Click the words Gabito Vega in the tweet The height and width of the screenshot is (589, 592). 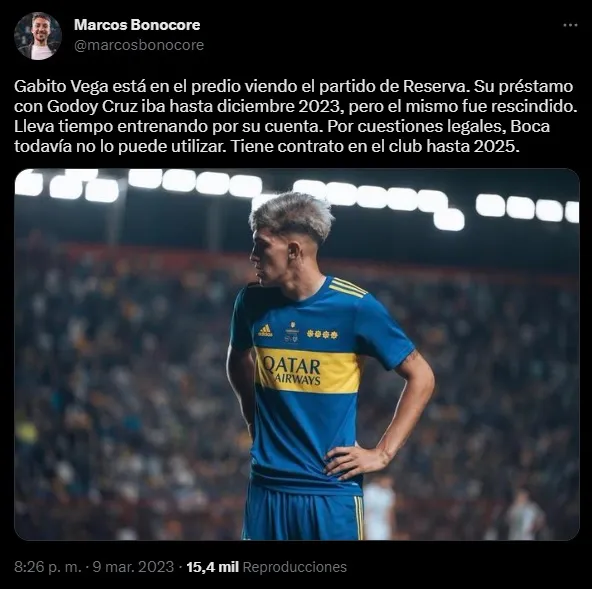(x=61, y=87)
